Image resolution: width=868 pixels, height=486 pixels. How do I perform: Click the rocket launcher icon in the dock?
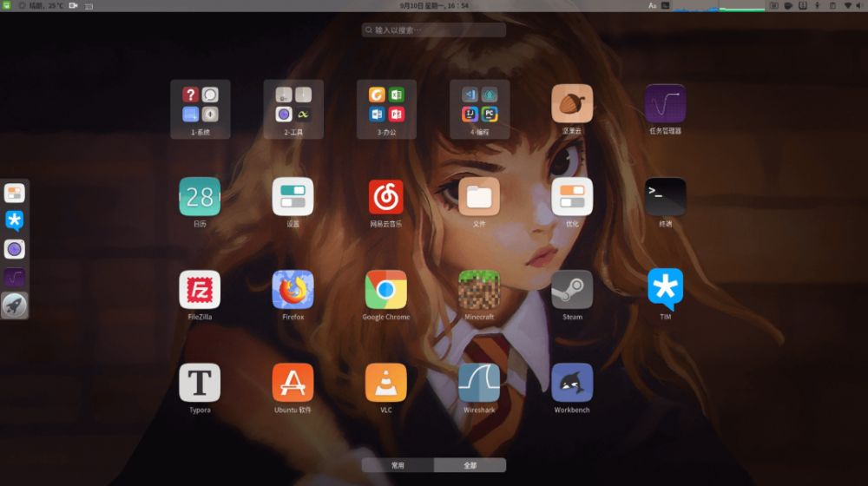[15, 305]
